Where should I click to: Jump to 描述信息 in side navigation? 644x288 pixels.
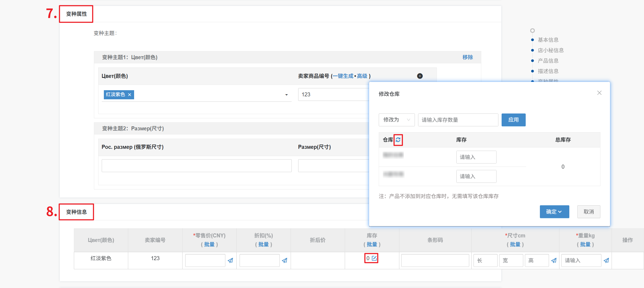click(x=548, y=71)
